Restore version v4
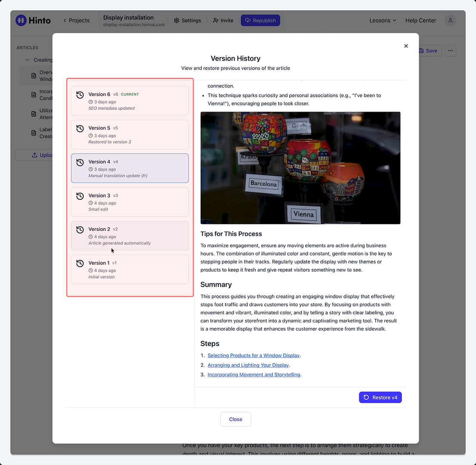Viewport: 476px width, 465px height. (x=380, y=397)
